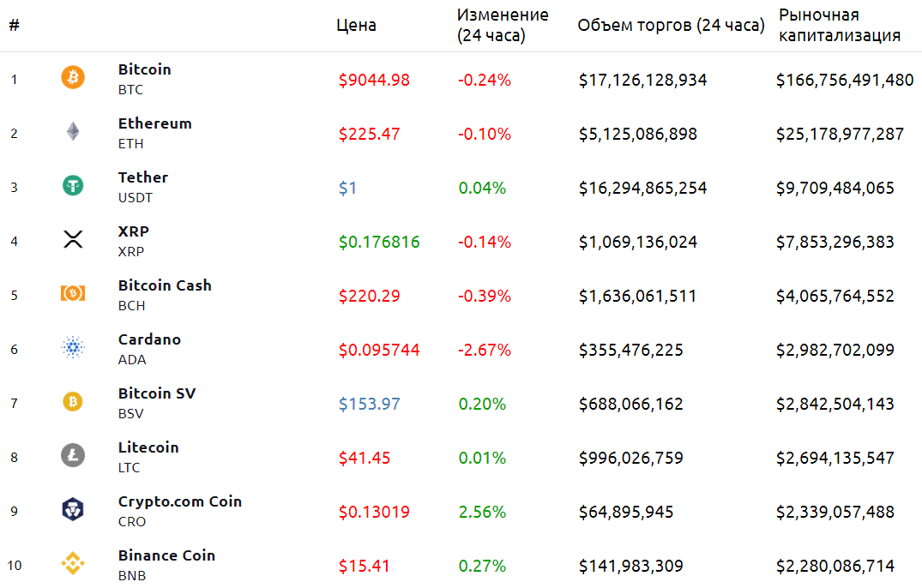Click the black XRP logo icon
The height and width of the screenshot is (588, 922).
[x=73, y=240]
